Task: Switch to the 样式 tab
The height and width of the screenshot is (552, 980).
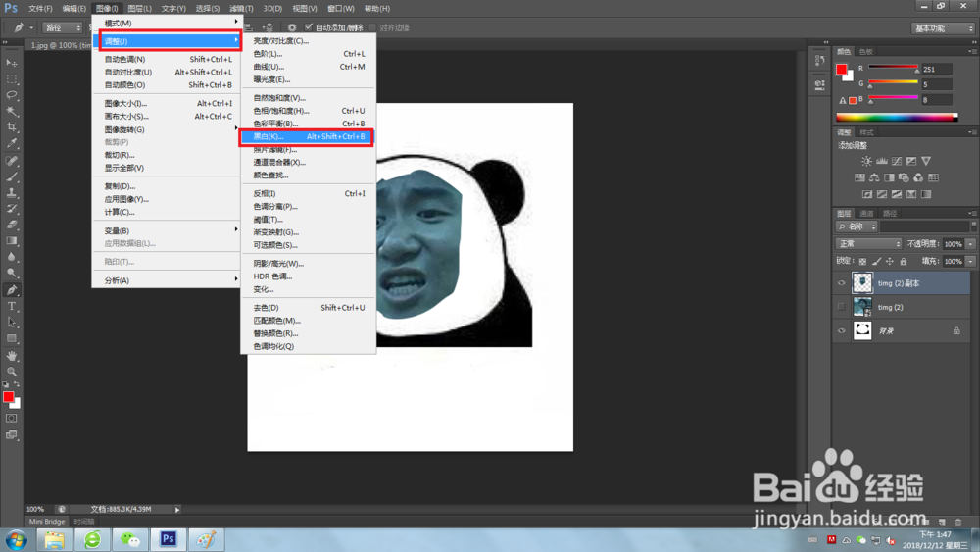Action: coord(866,132)
